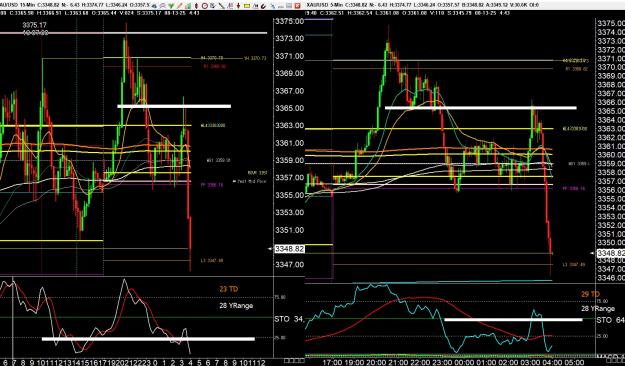
Task: Click the orange '29 TD' label
Action: pos(590,294)
